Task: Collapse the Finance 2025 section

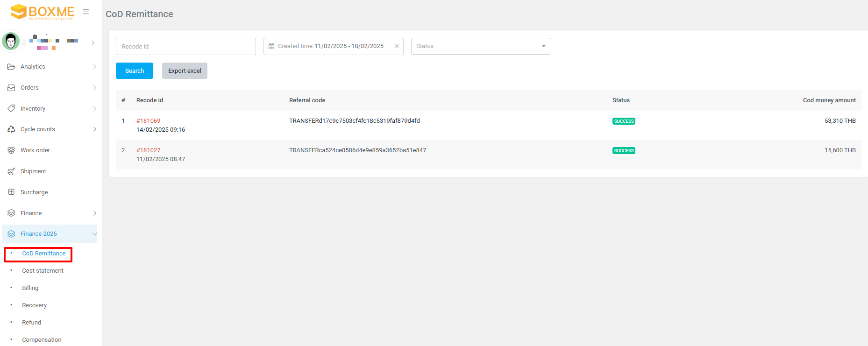Action: 95,234
